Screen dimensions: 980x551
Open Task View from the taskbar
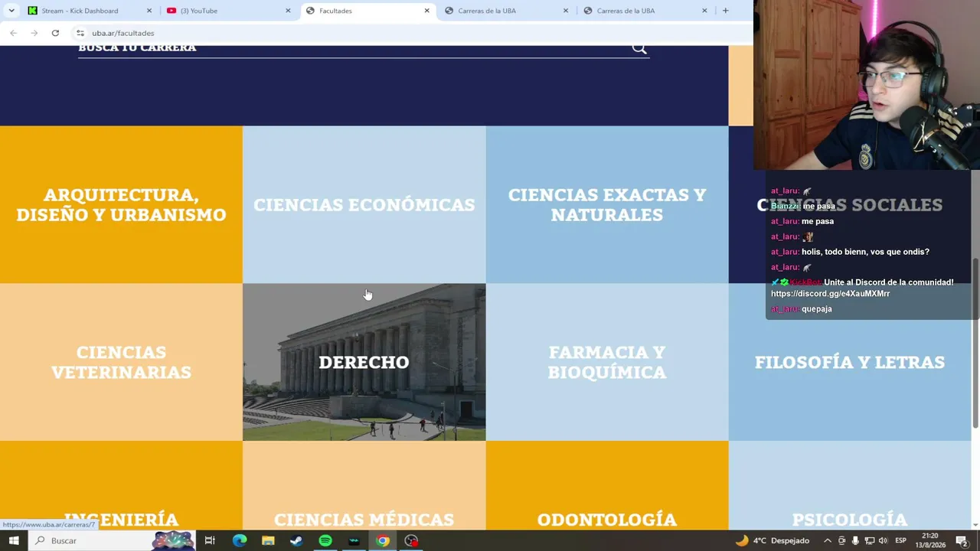pyautogui.click(x=210, y=540)
